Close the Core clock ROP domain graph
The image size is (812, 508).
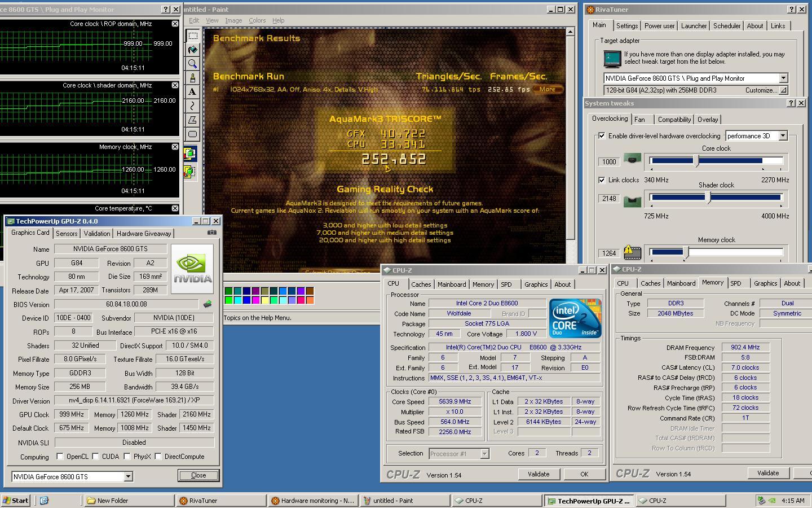175,24
